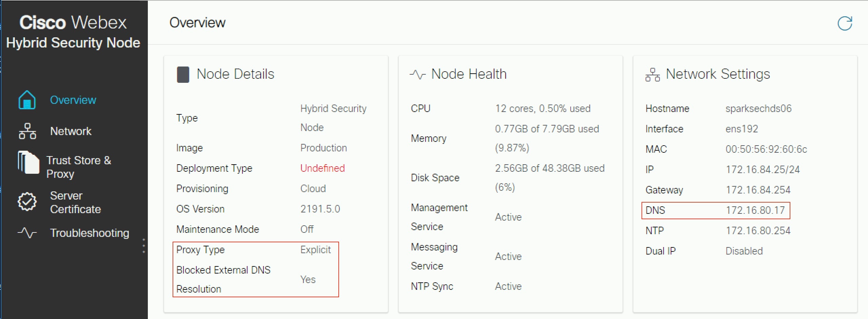Click the Overview page heading
The image size is (868, 319).
pyautogui.click(x=197, y=23)
